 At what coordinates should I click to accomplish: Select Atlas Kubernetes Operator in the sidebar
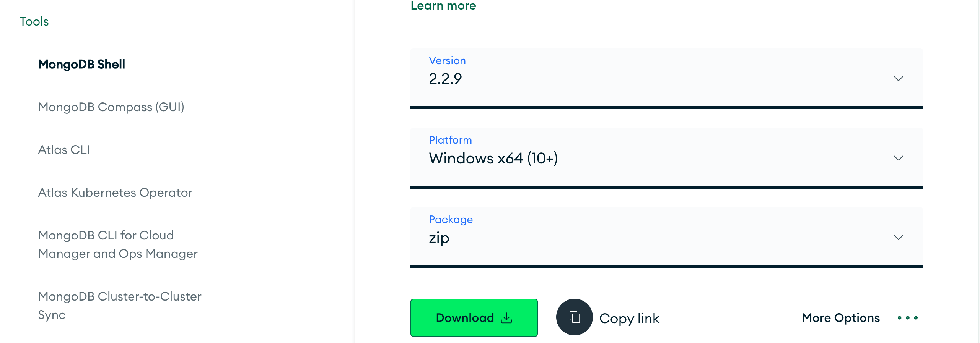point(115,193)
